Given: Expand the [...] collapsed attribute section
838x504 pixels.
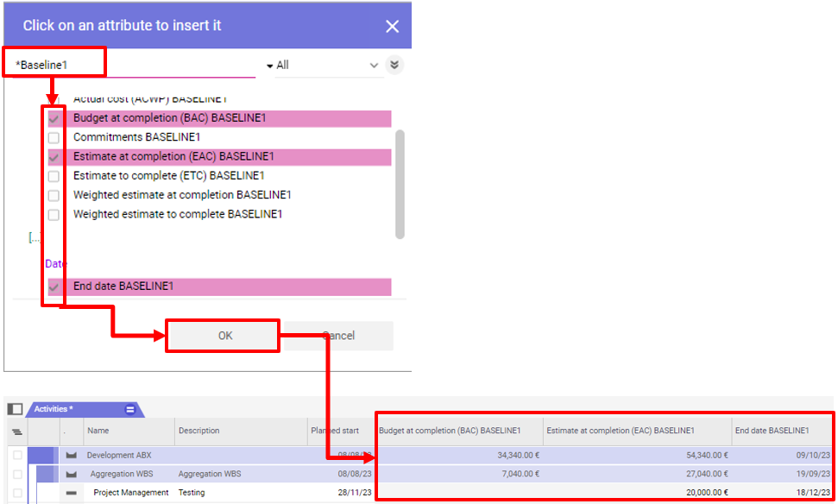Looking at the screenshot, I should tap(34, 237).
